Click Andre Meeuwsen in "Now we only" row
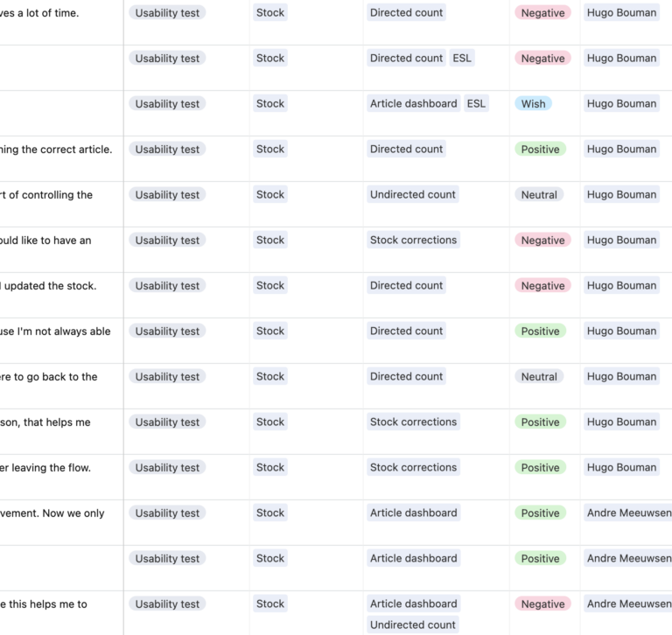This screenshot has height=635, width=672. pyautogui.click(x=628, y=513)
